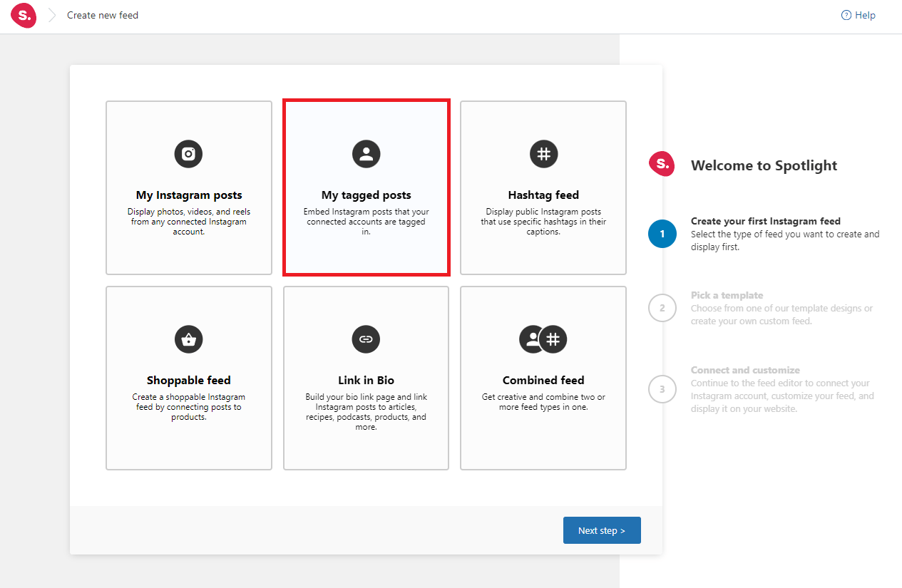Click the text 'Choose from one of our template designs'
The height and width of the screenshot is (588, 902).
[x=781, y=315]
